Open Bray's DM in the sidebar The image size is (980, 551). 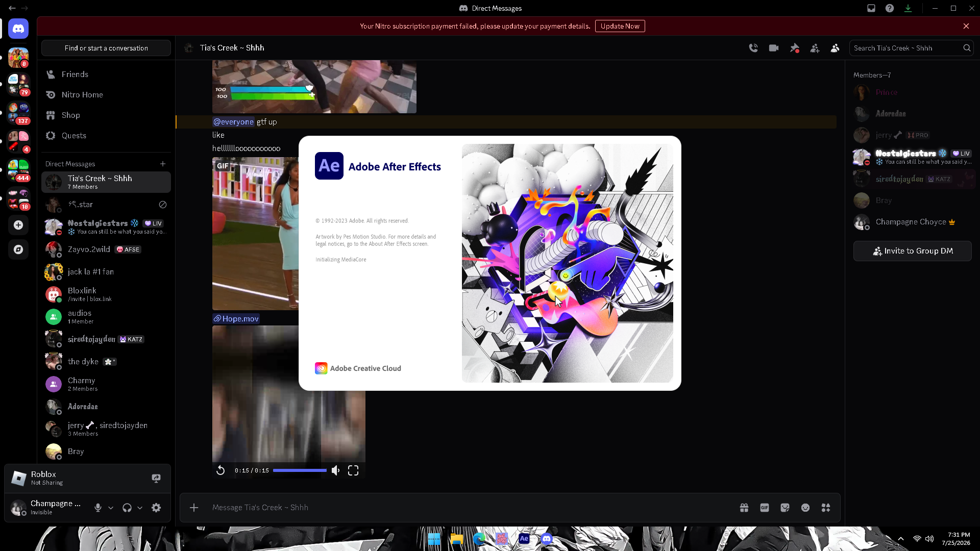[106, 452]
